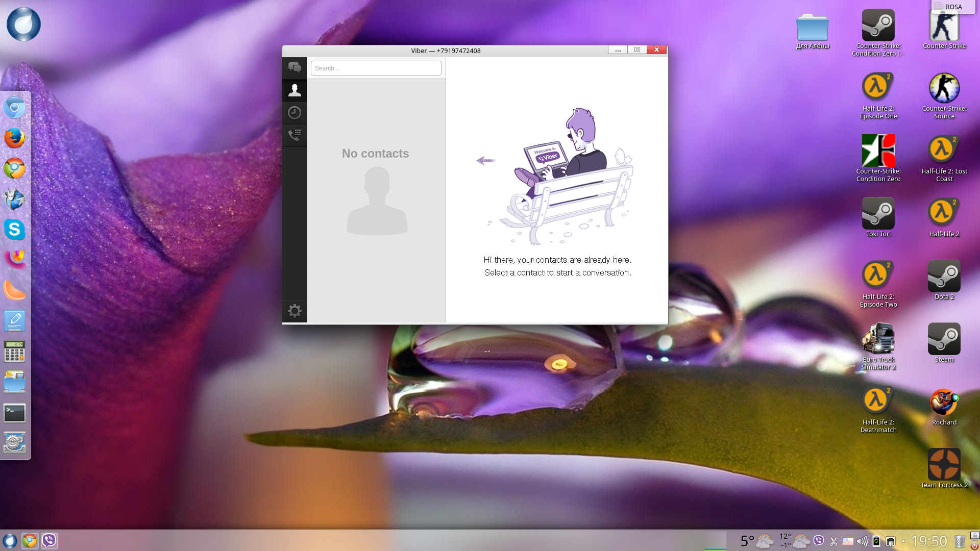The height and width of the screenshot is (551, 980).
Task: Open the calculator from the left dock
Action: coord(14,352)
